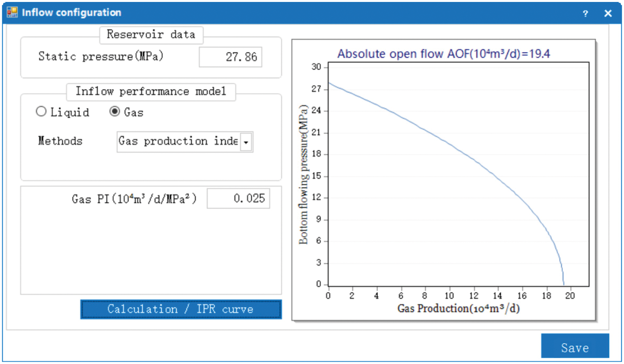Click the Reservoir data group header
The width and height of the screenshot is (624, 364).
tap(151, 35)
